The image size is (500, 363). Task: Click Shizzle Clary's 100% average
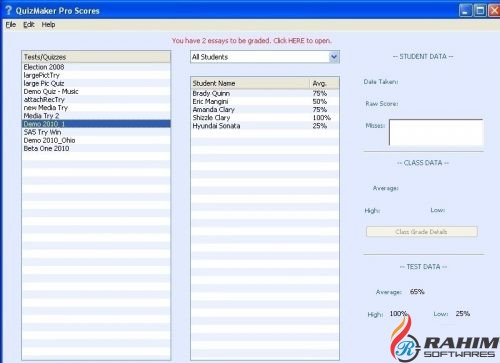322,118
